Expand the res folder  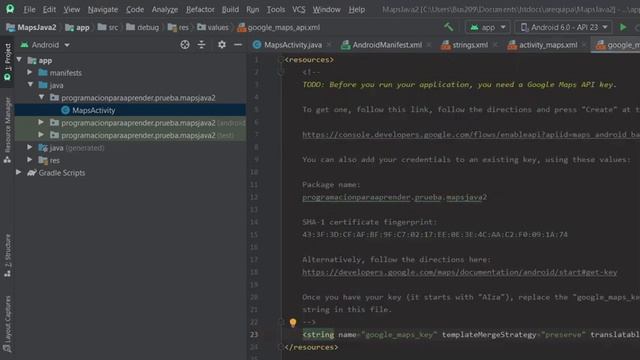30,160
